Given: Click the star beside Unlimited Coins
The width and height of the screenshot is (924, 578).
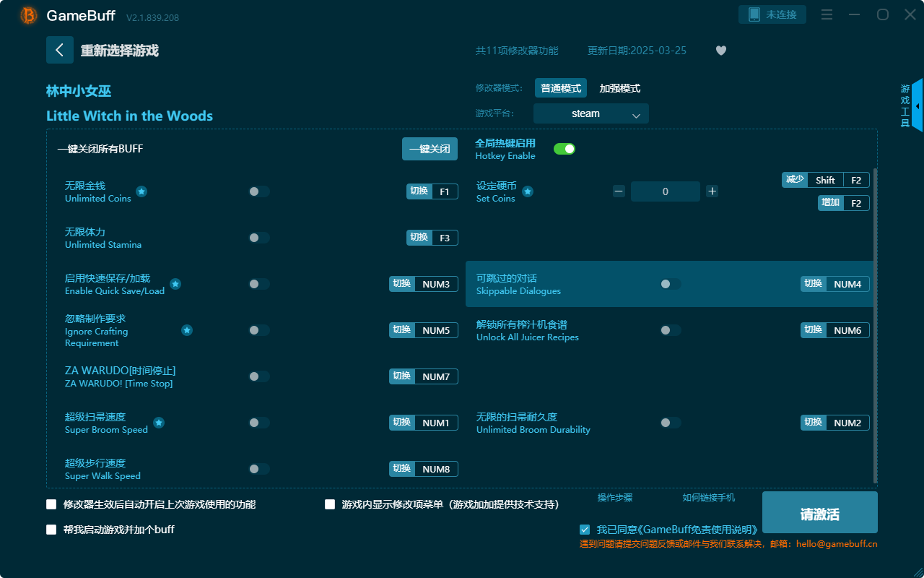Looking at the screenshot, I should click(x=141, y=192).
